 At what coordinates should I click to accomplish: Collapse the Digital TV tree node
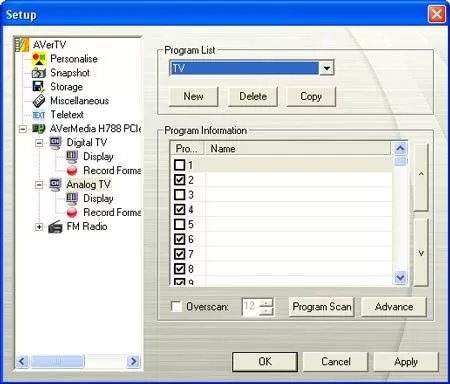coord(39,143)
